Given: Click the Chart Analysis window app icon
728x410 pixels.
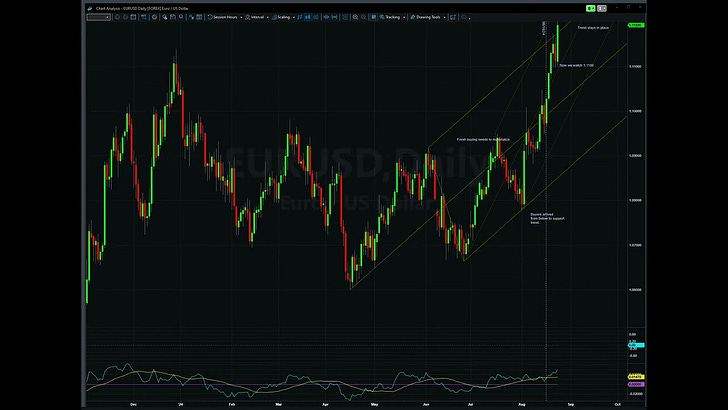Looking at the screenshot, I should point(90,8).
